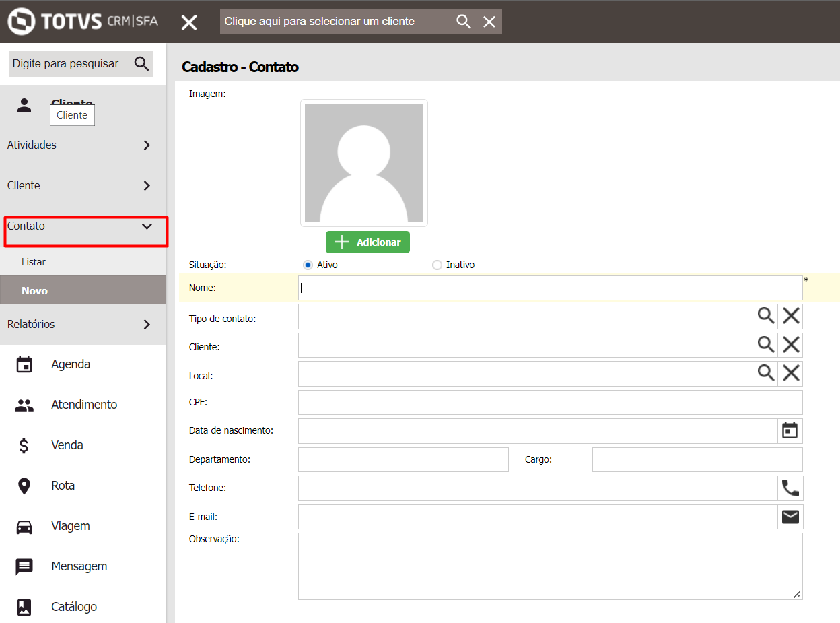Clear Tipo de contato with X icon
840x623 pixels.
(x=791, y=316)
